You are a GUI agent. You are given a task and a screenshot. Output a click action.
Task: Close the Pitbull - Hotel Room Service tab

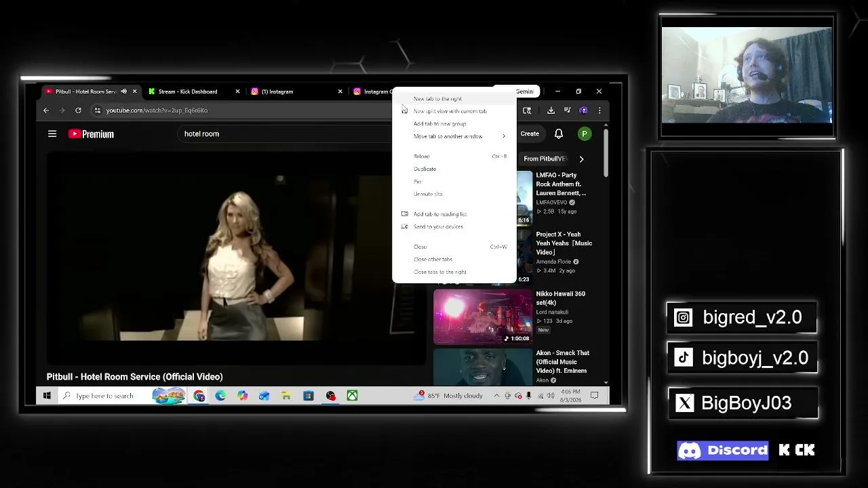[x=134, y=91]
